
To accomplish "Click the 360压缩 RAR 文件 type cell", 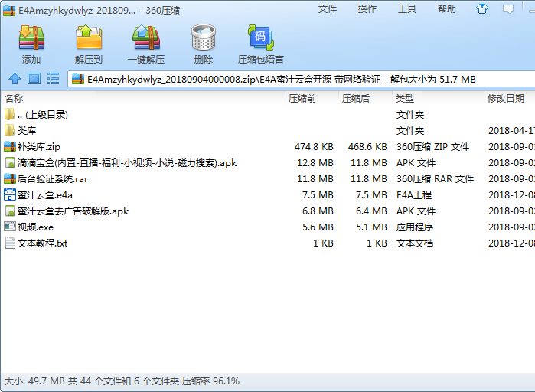I will pyautogui.click(x=435, y=178).
